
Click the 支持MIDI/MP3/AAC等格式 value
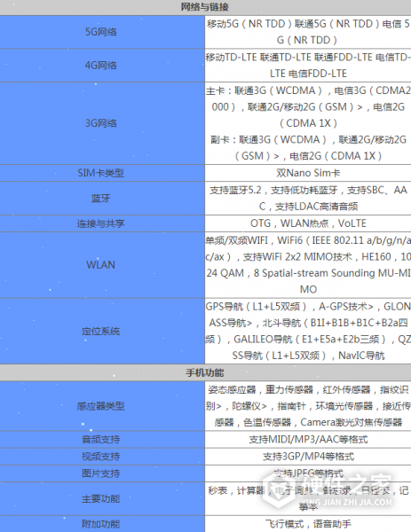pos(308,440)
